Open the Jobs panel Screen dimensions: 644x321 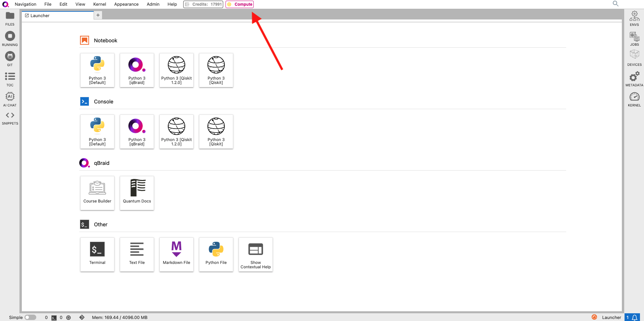634,39
